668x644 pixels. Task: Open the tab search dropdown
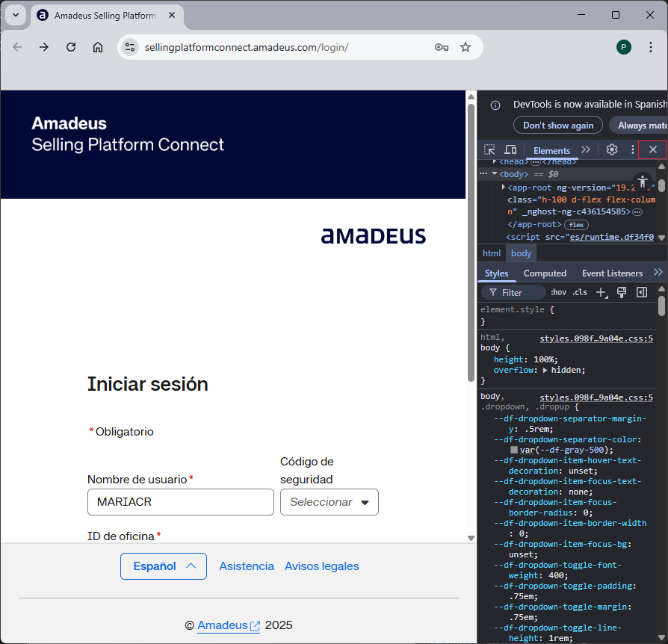(16, 16)
